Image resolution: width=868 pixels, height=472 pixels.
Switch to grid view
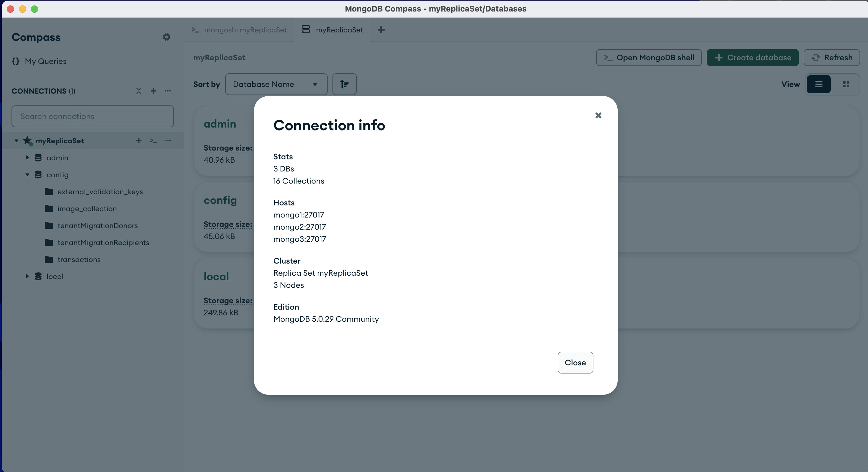click(x=846, y=84)
